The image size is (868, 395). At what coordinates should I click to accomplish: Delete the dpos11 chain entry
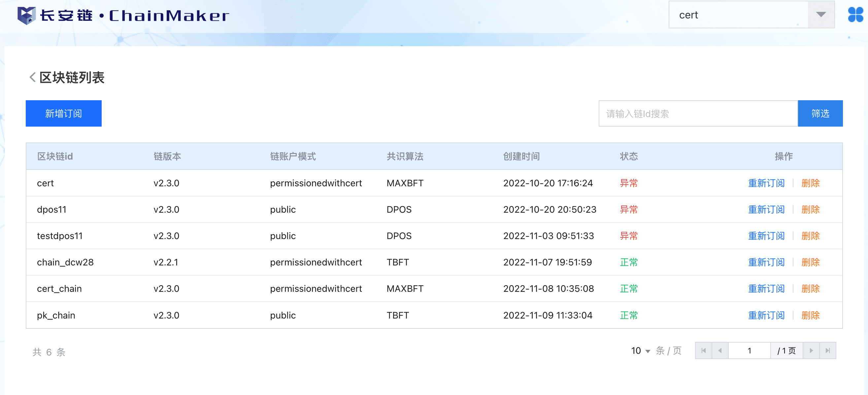point(810,209)
